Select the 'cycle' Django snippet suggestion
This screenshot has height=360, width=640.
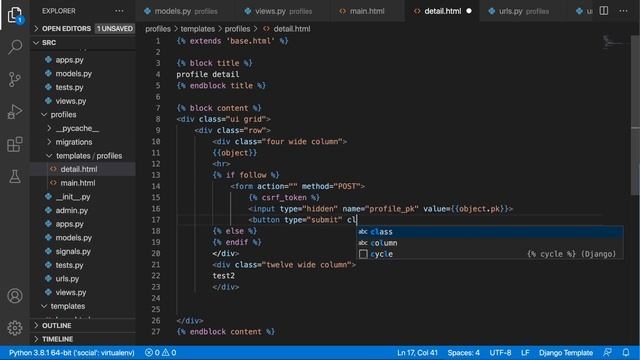pyautogui.click(x=489, y=254)
